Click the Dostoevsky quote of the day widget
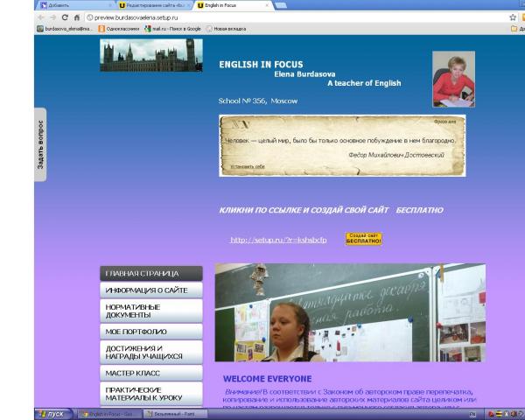This screenshot has height=420, width=525. pos(342,146)
